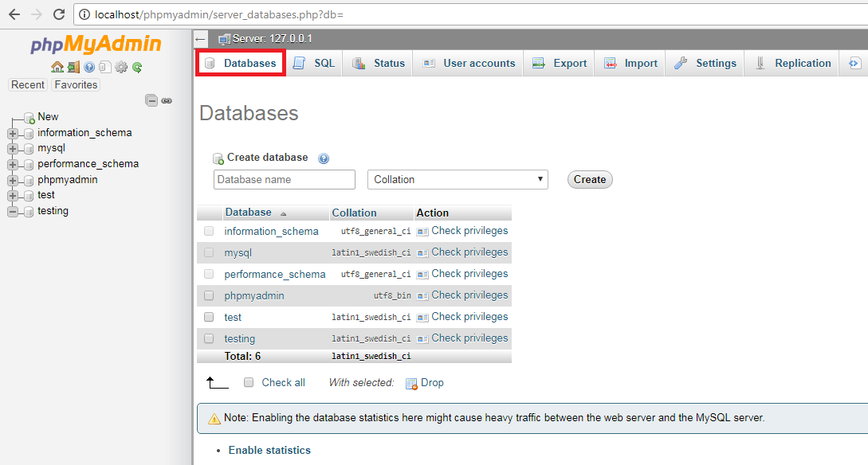Screen dimensions: 868x465
Task: Click the phpMyAdmin logo
Action: (x=96, y=45)
